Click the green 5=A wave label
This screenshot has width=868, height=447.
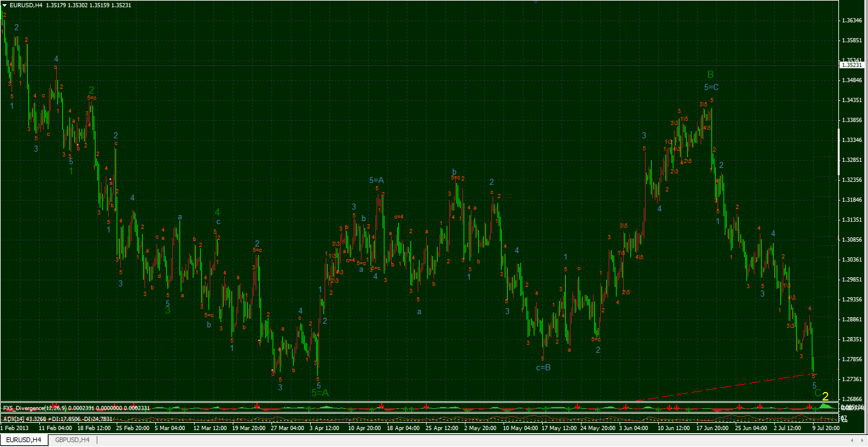pos(320,393)
